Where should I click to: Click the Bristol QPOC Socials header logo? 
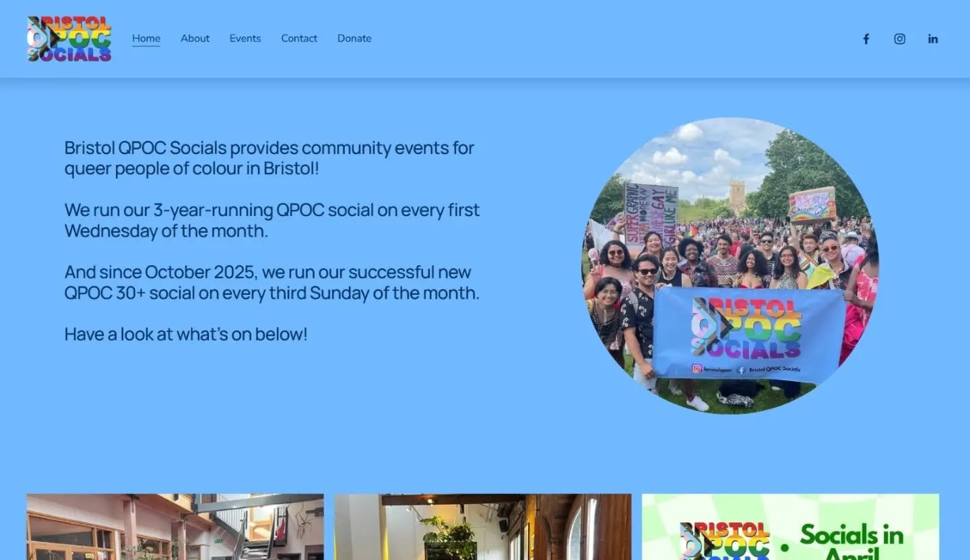pos(69,39)
